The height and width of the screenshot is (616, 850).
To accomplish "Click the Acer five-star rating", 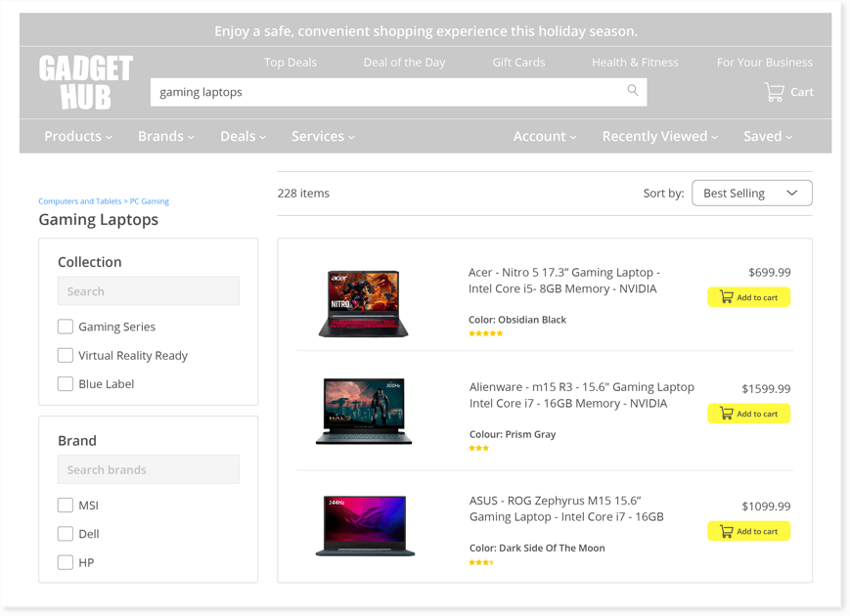I will point(486,333).
